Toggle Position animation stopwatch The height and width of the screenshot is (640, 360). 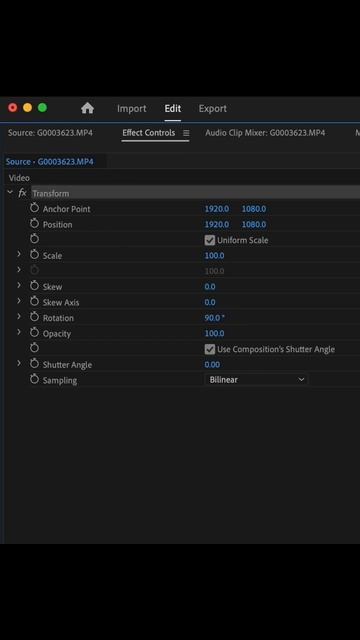[x=34, y=224]
